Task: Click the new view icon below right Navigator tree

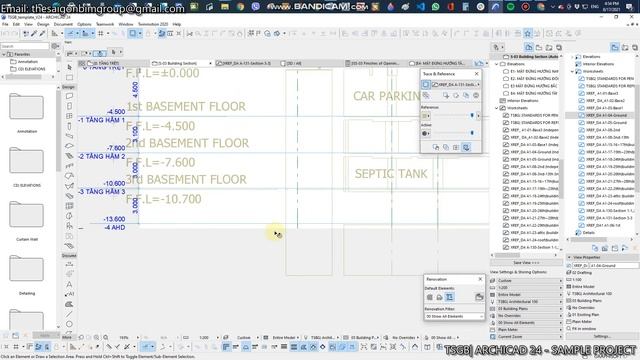Action: (x=595, y=248)
